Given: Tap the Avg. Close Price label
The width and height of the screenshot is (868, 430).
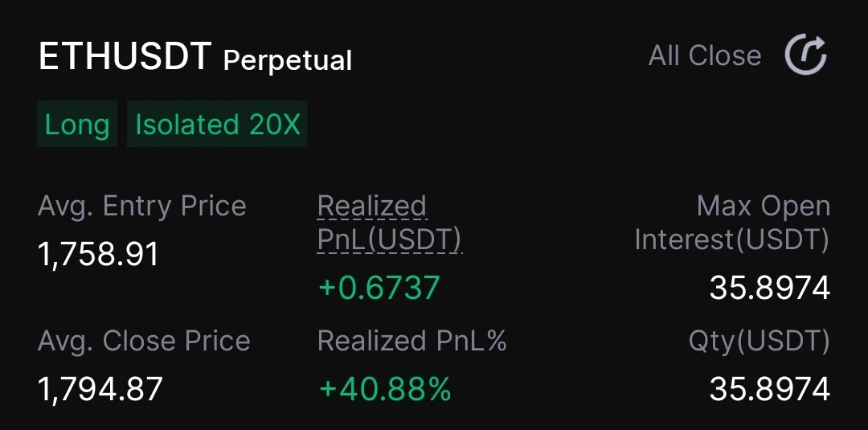Looking at the screenshot, I should (144, 341).
